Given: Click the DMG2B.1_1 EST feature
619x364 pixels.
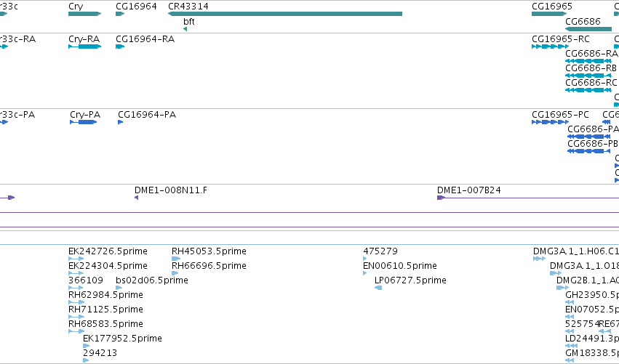Looking at the screenshot, I should [562, 288].
